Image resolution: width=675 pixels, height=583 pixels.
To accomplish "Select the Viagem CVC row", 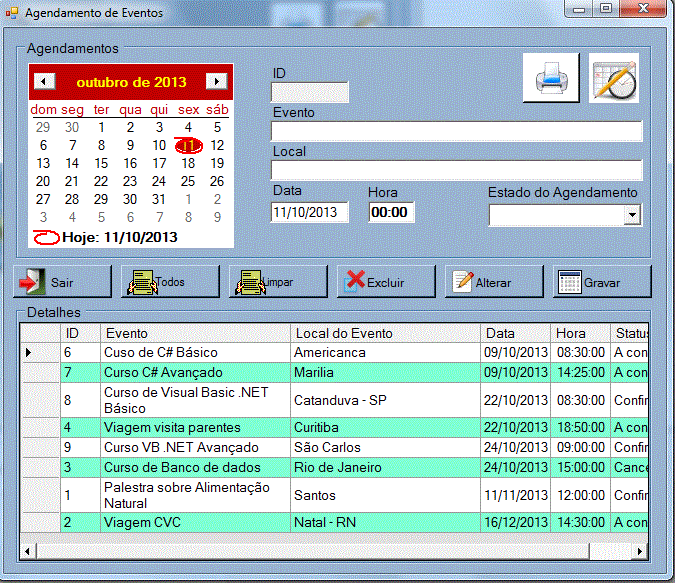I will (195, 522).
